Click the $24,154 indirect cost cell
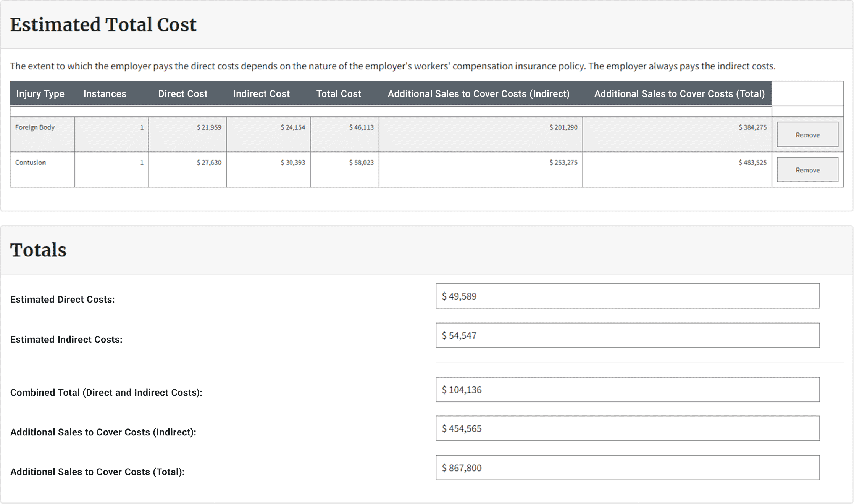The image size is (854, 504). click(x=268, y=134)
